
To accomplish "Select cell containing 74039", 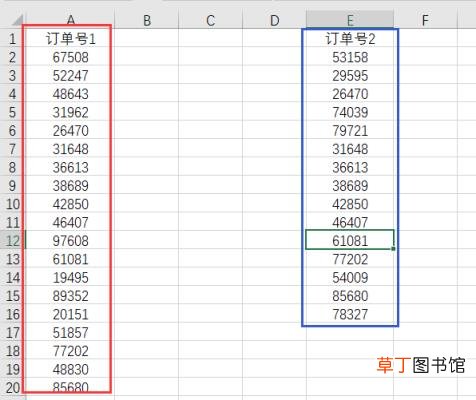I will (350, 112).
